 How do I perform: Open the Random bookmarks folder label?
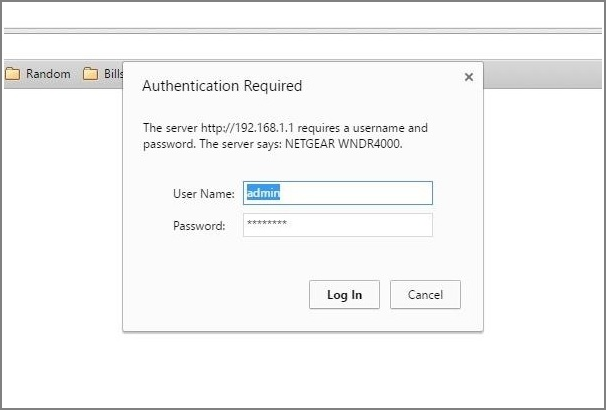(x=48, y=74)
